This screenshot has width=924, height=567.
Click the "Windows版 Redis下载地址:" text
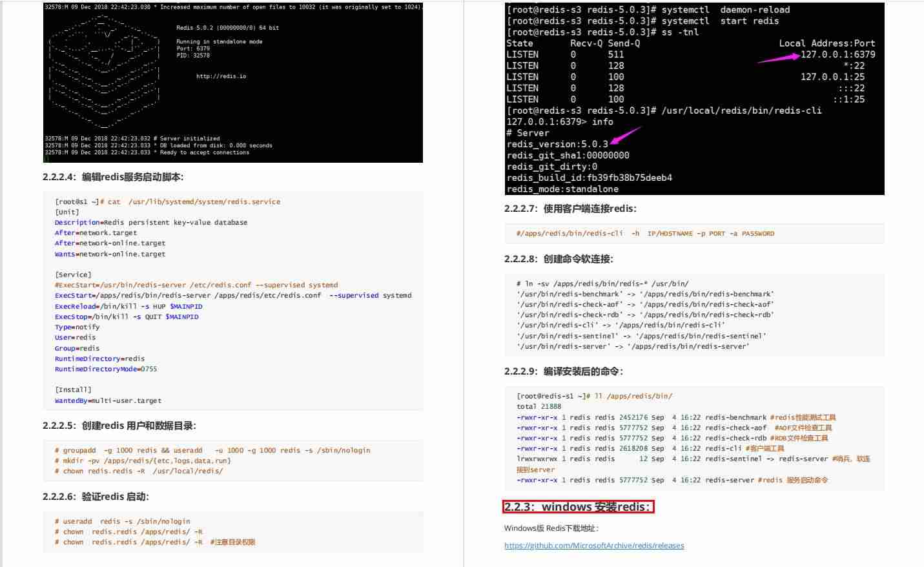[552, 528]
